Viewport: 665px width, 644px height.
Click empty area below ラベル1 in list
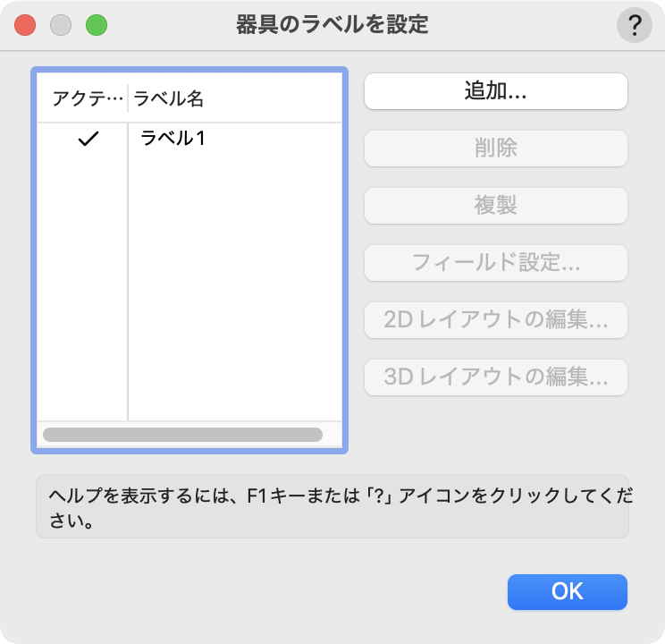click(x=234, y=286)
